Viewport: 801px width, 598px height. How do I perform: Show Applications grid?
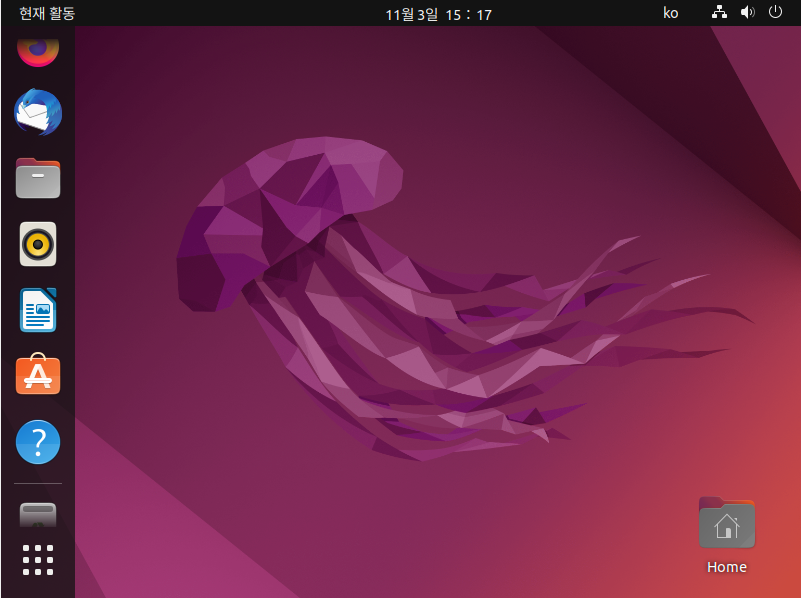tap(38, 560)
